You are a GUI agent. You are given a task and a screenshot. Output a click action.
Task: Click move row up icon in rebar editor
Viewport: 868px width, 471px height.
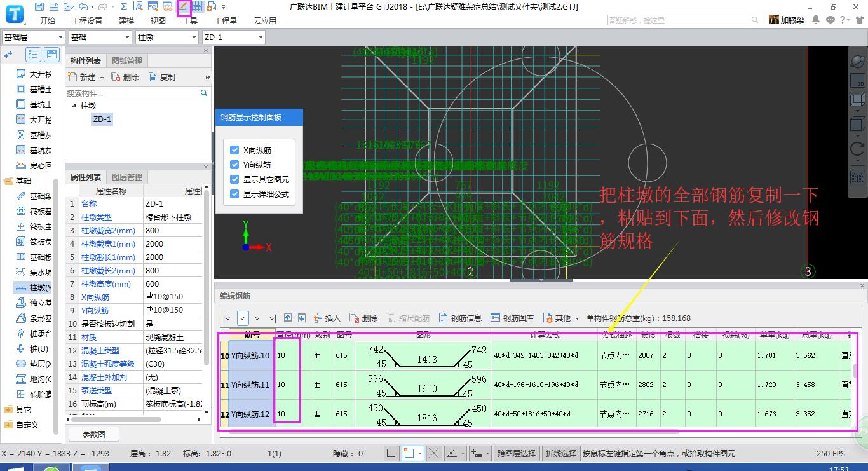[x=288, y=318]
